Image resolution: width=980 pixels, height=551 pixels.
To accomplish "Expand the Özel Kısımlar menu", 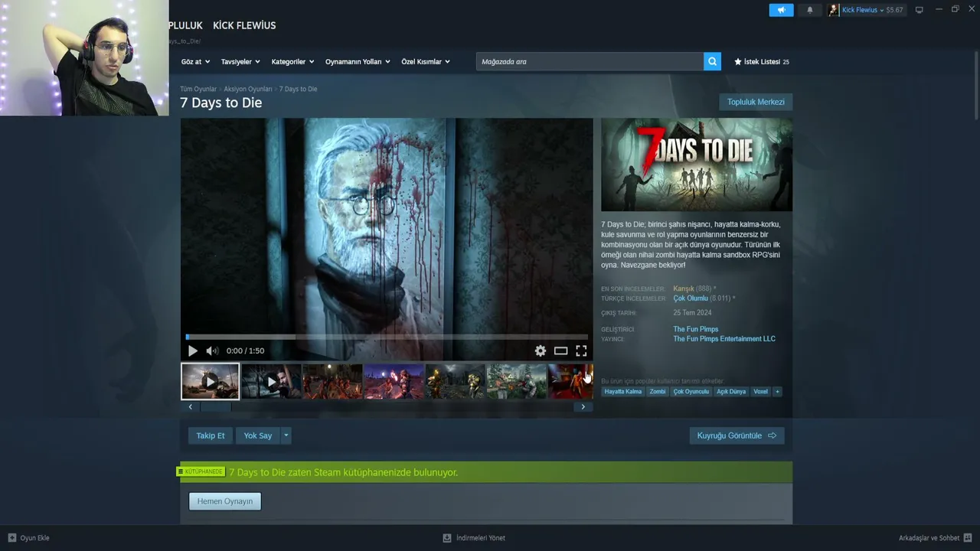I will click(x=426, y=61).
